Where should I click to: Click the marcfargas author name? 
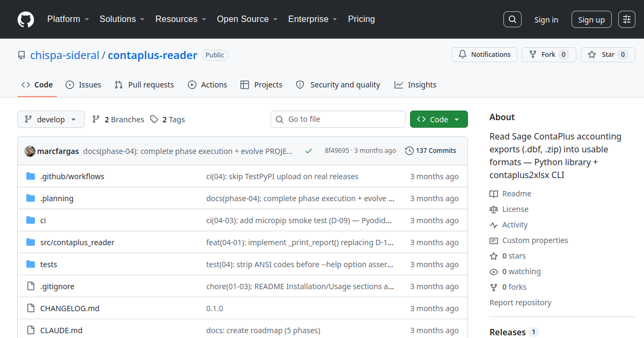58,151
